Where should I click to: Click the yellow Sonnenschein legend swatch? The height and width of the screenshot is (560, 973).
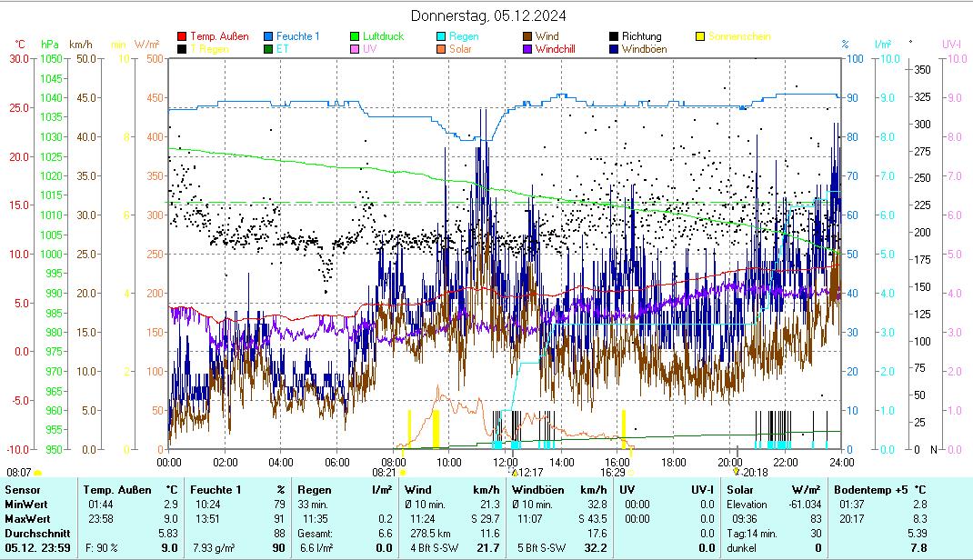(x=700, y=36)
